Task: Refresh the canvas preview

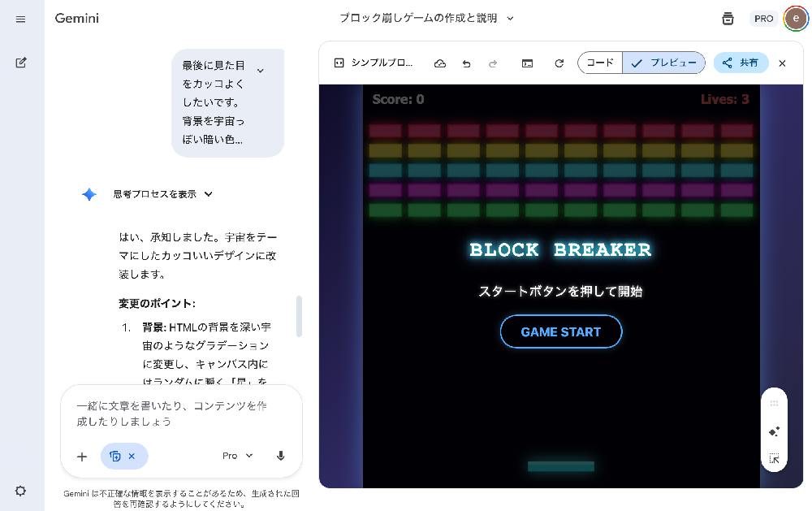Action: point(558,63)
